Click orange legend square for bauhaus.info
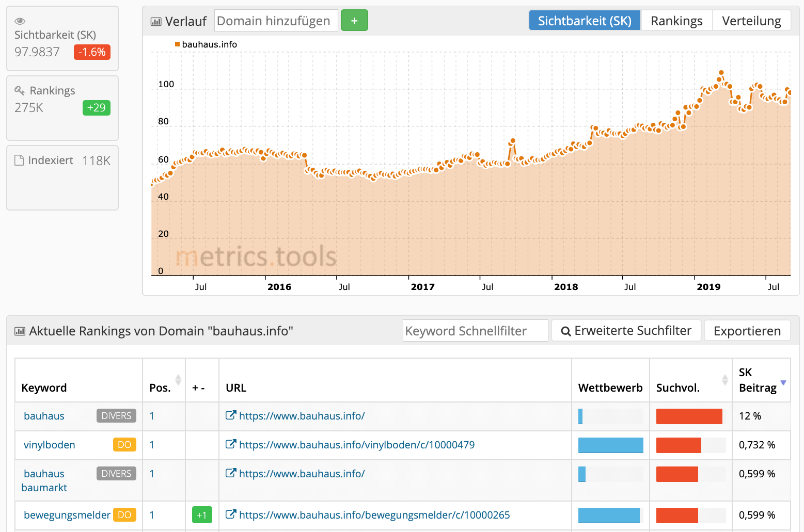This screenshot has width=804, height=532. (x=178, y=44)
